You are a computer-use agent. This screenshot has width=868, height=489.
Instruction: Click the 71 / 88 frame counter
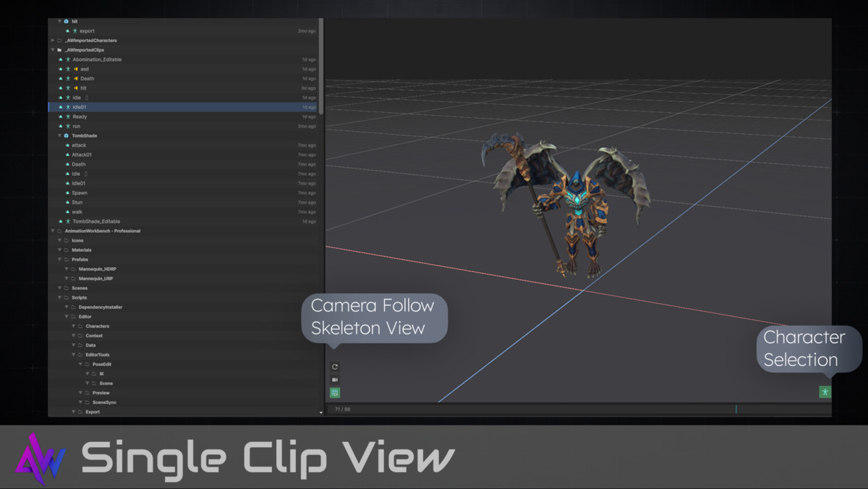tap(343, 409)
